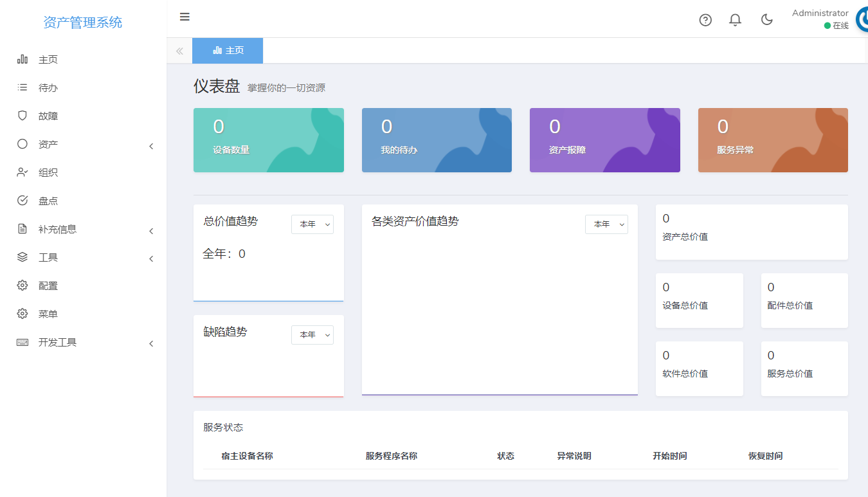
Task: Open notifications bell icon
Action: point(735,20)
